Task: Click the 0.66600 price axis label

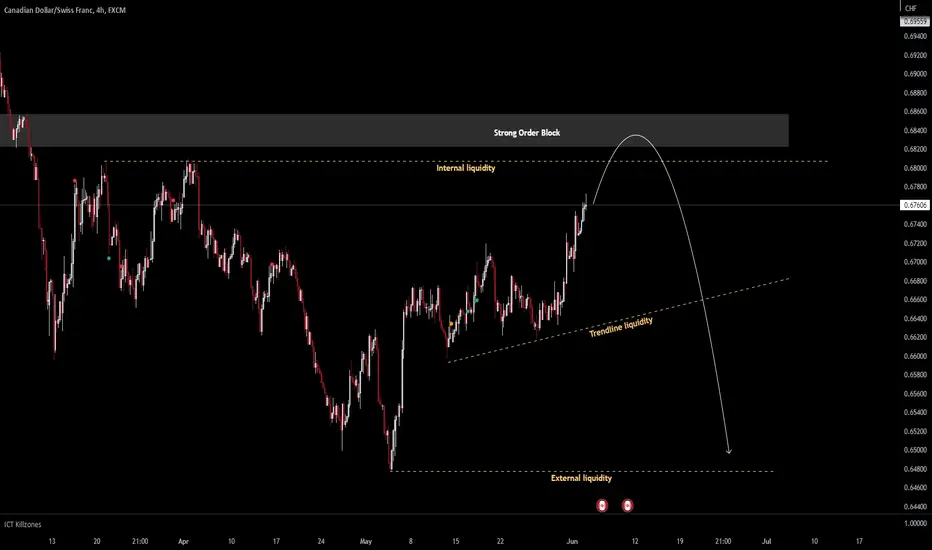Action: click(915, 299)
